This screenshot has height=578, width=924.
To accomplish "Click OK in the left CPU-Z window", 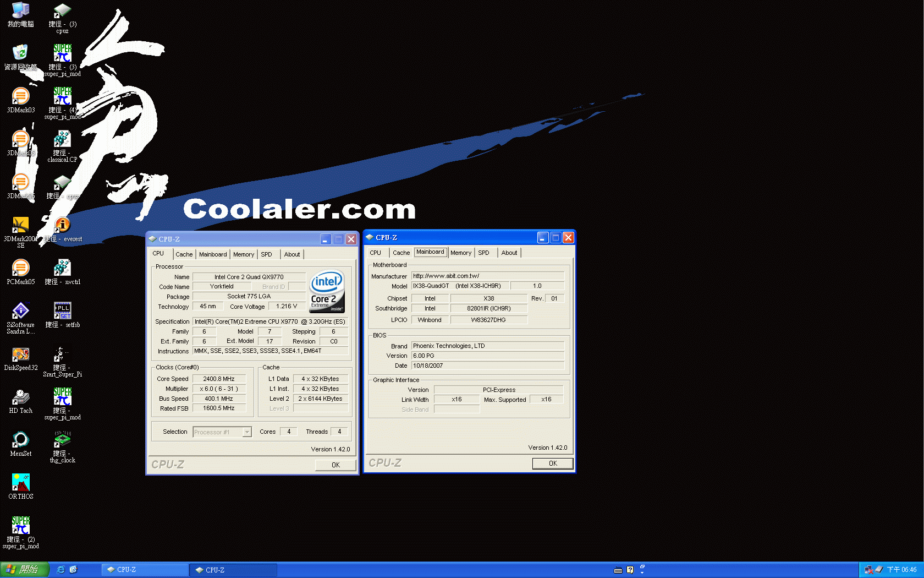I will 335,465.
